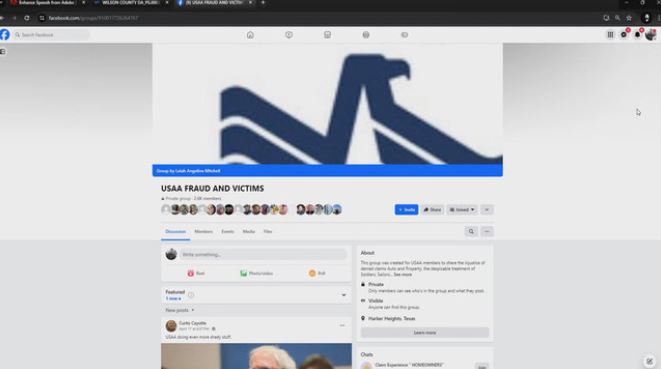The image size is (661, 369).
Task: Click the Facebook logo
Action: pyautogui.click(x=5, y=35)
